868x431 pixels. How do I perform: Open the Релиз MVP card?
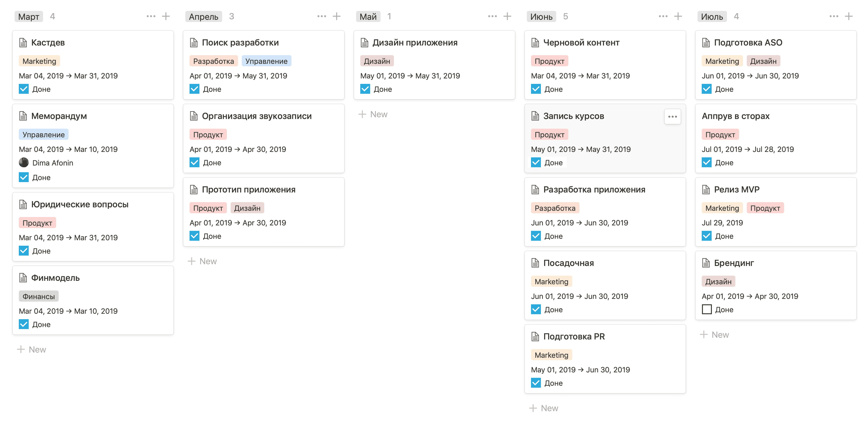775,212
